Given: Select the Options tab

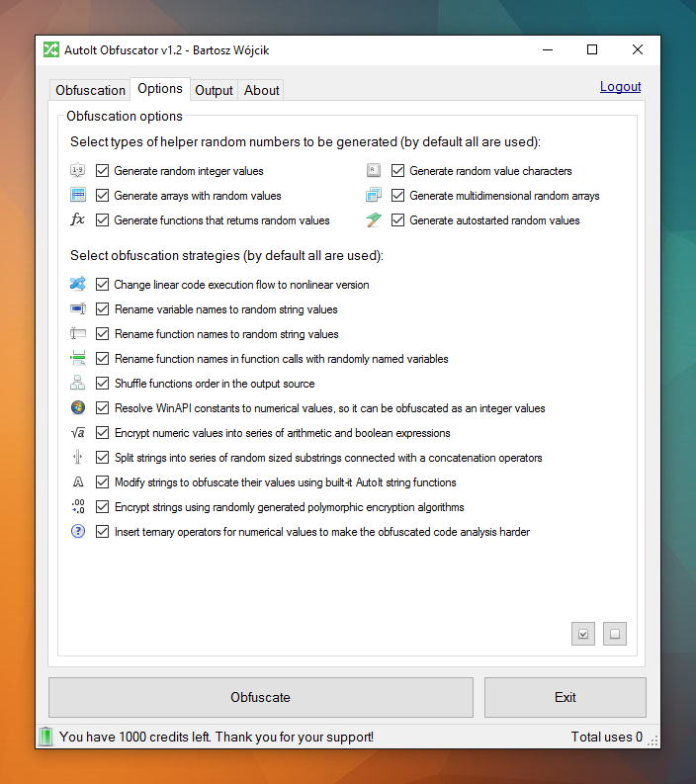Looking at the screenshot, I should 160,89.
